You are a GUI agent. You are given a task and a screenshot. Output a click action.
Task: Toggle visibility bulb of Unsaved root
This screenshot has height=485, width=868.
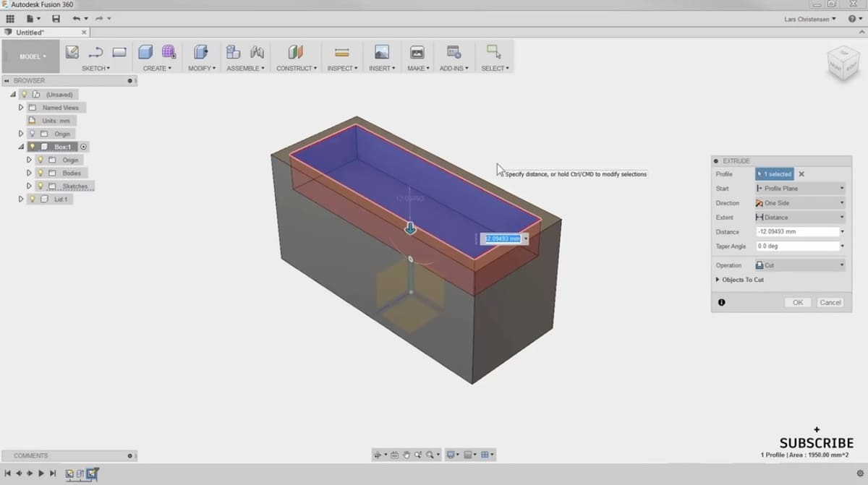click(24, 95)
